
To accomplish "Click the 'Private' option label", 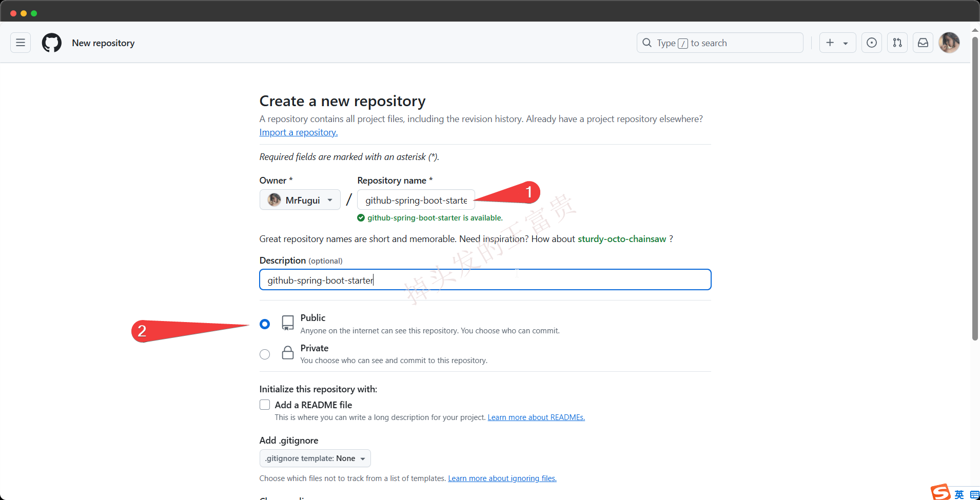I will click(315, 348).
